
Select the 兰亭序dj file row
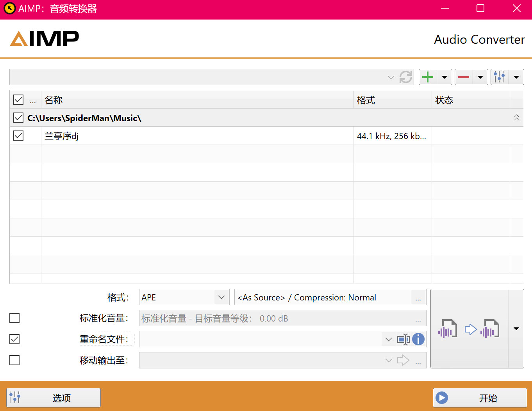point(267,136)
